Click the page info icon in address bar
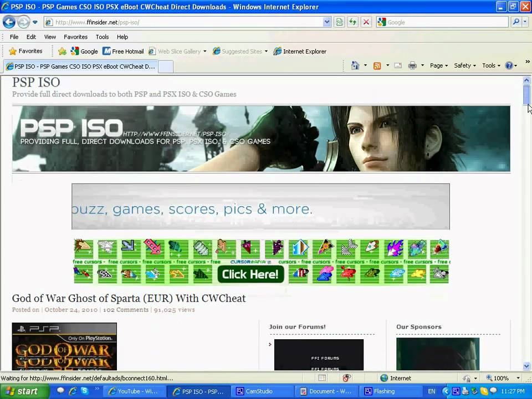 click(49, 22)
